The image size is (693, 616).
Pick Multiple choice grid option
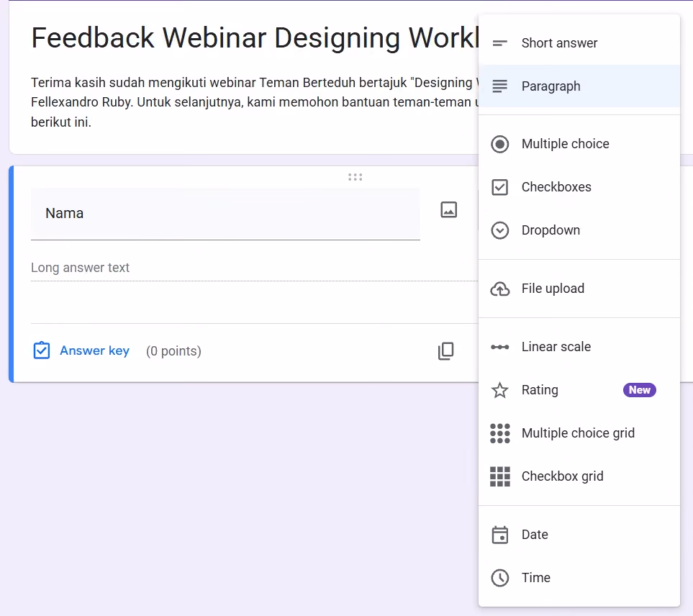pyautogui.click(x=579, y=433)
